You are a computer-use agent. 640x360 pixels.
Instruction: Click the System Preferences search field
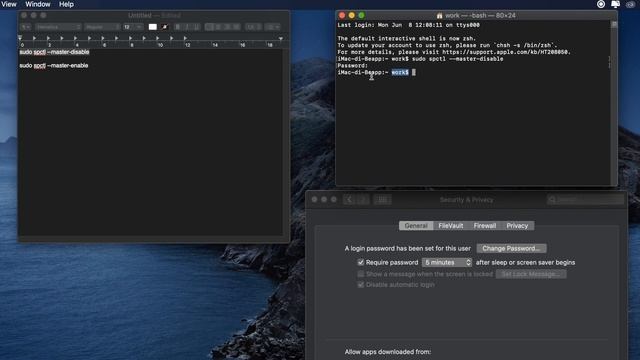pyautogui.click(x=585, y=200)
